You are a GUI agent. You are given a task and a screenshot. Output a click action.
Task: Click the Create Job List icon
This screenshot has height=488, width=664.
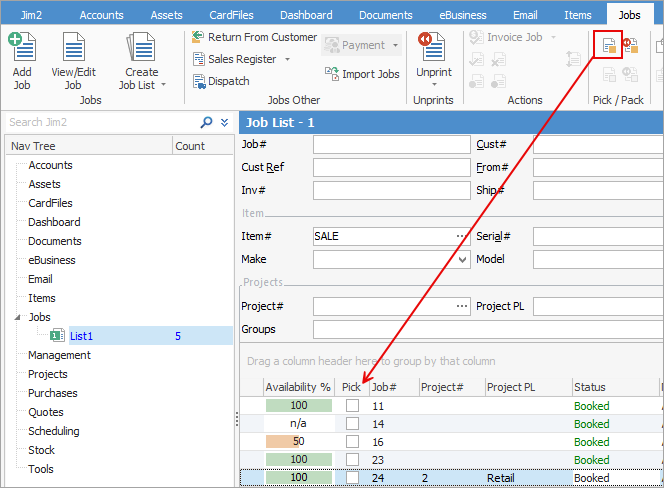(141, 47)
